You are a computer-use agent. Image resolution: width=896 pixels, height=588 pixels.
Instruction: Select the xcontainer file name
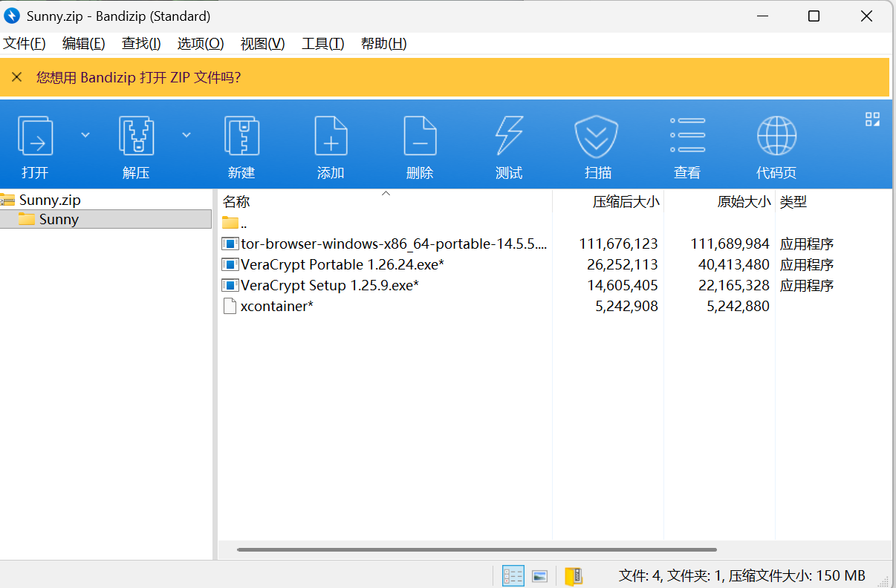pos(277,306)
